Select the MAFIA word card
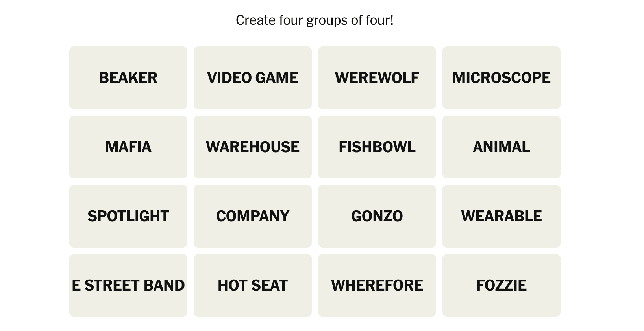This screenshot has height=331, width=644. pos(128,147)
